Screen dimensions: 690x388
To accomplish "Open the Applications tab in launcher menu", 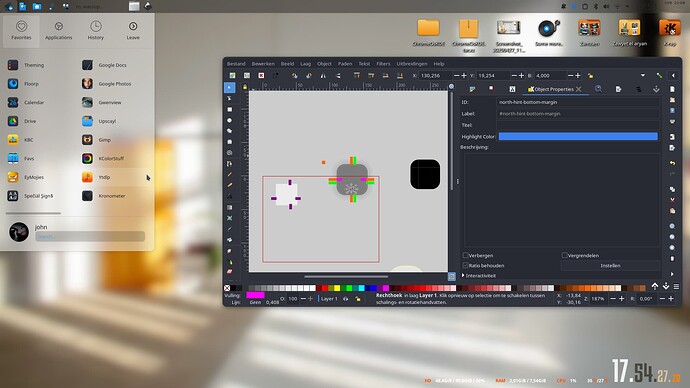I will pyautogui.click(x=59, y=31).
